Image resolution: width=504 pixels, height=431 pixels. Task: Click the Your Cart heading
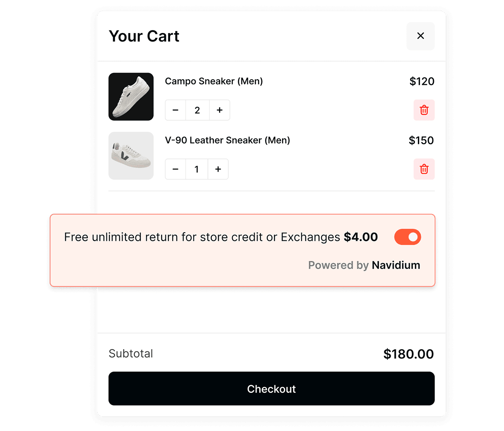[x=144, y=36]
